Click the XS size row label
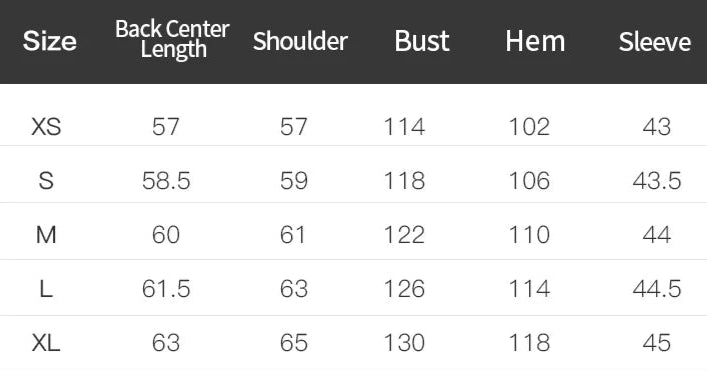This screenshot has width=707, height=371. coord(46,126)
